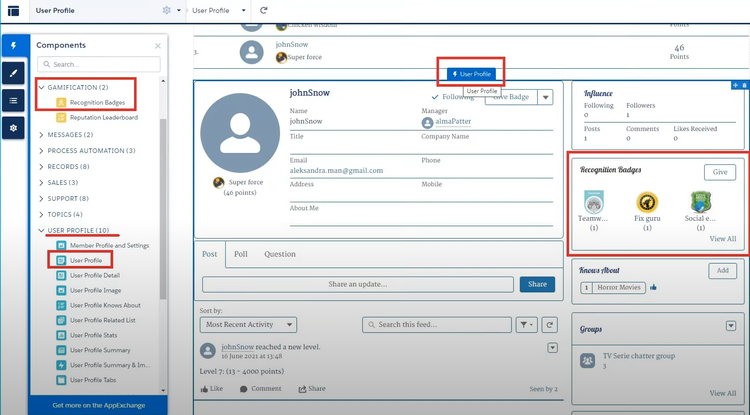The width and height of the screenshot is (750, 415).
Task: Click the page settings gear in top bar
Action: [x=166, y=10]
